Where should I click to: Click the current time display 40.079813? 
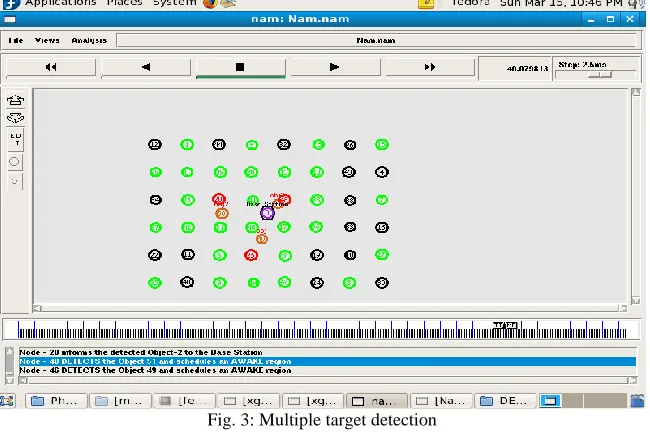[527, 68]
